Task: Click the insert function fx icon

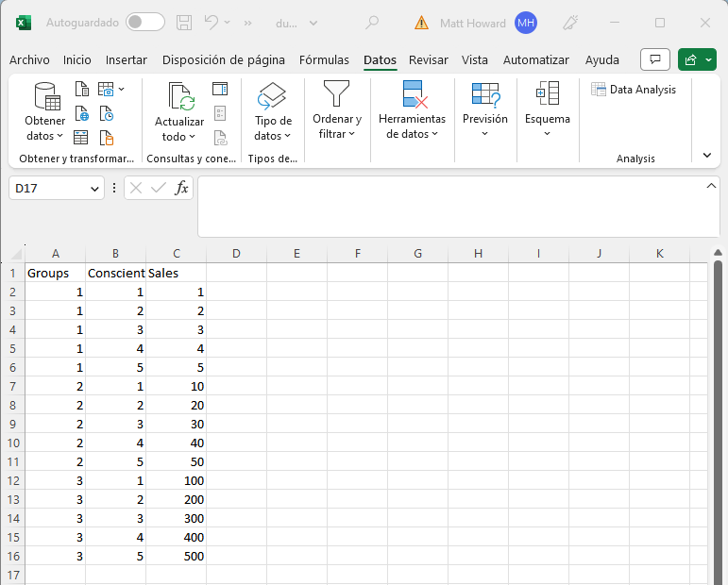Action: (x=182, y=188)
